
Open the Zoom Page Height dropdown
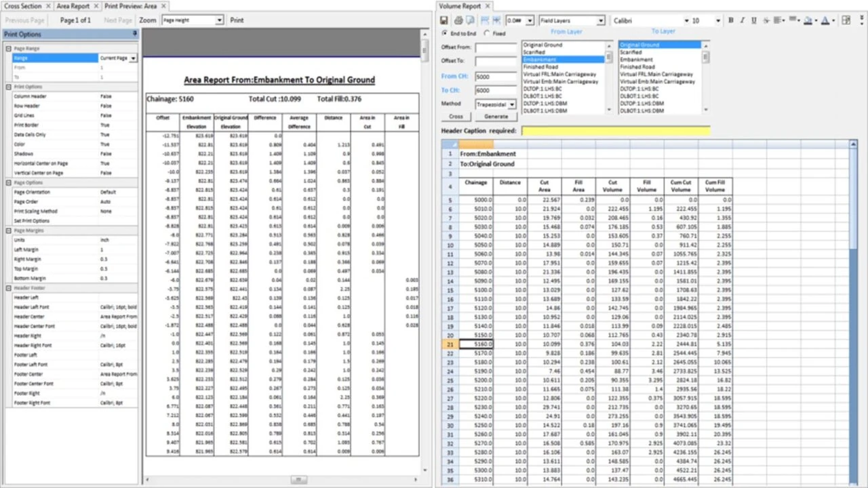219,20
